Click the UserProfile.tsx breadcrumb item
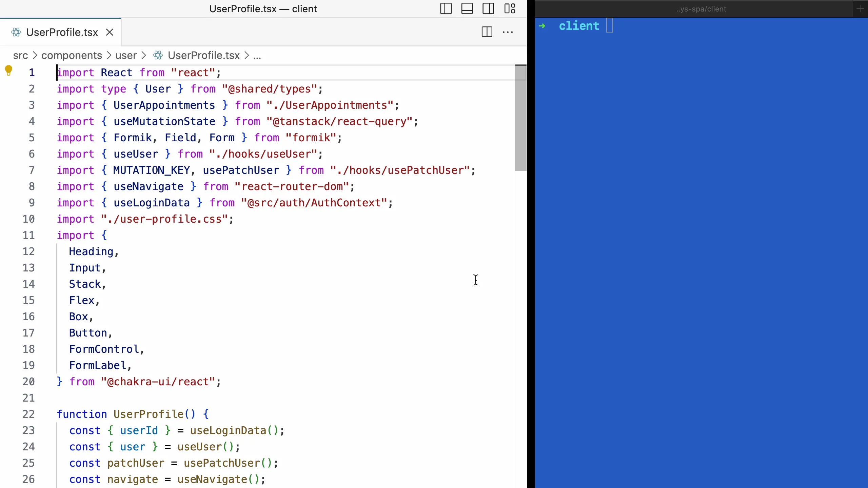 (x=203, y=55)
